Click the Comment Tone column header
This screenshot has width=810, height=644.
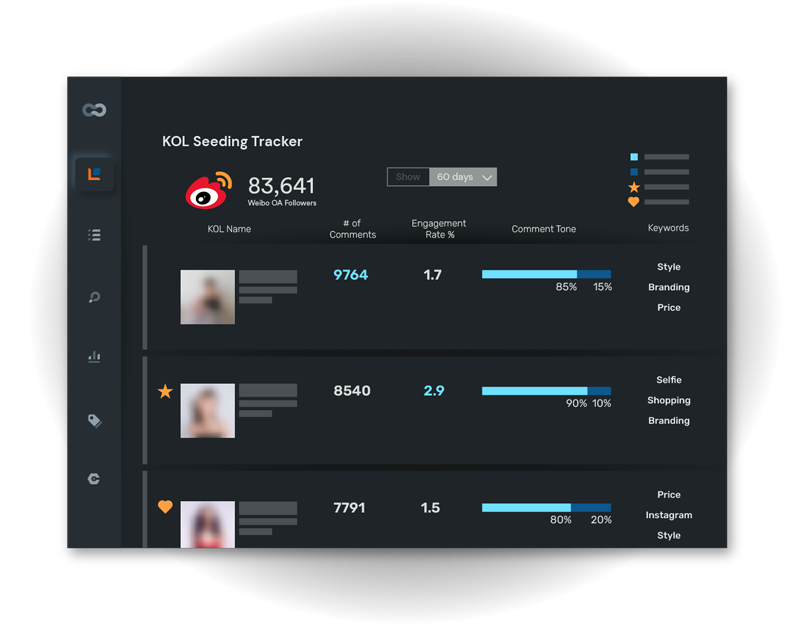[x=544, y=229]
